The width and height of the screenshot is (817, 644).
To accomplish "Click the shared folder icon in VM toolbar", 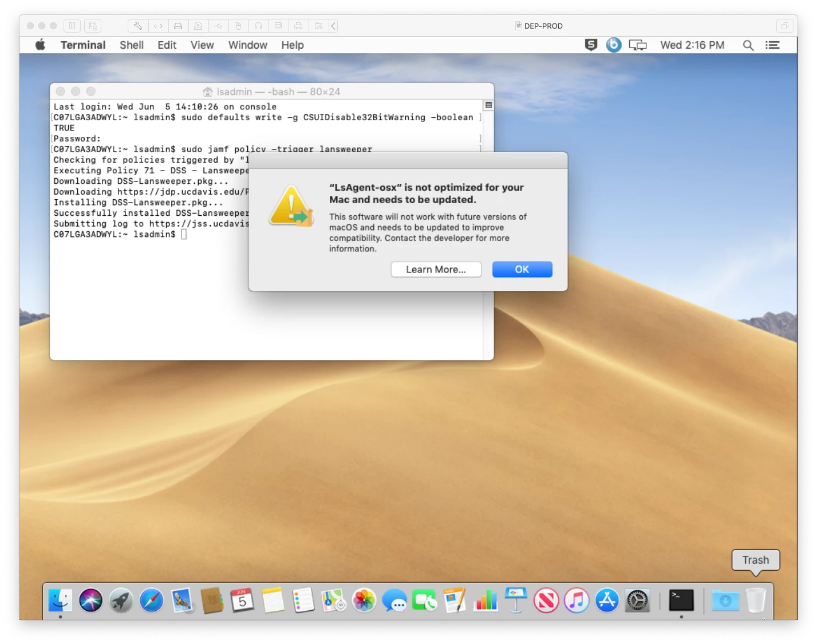I will pos(318,26).
